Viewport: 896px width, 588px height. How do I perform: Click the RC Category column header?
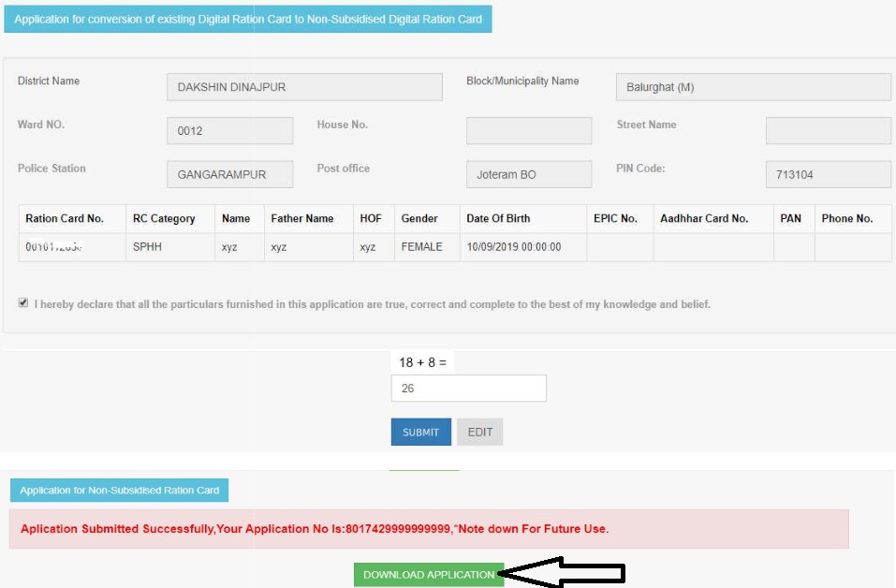(x=164, y=218)
